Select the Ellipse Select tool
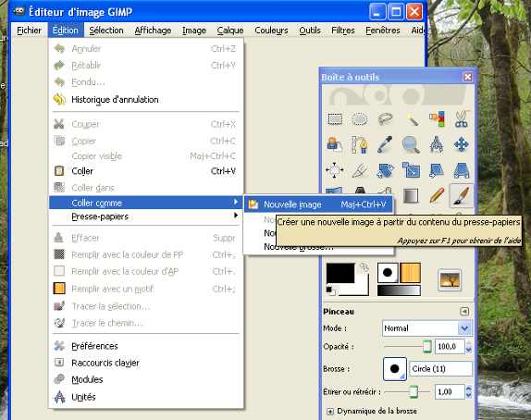The image size is (531, 420). click(360, 119)
